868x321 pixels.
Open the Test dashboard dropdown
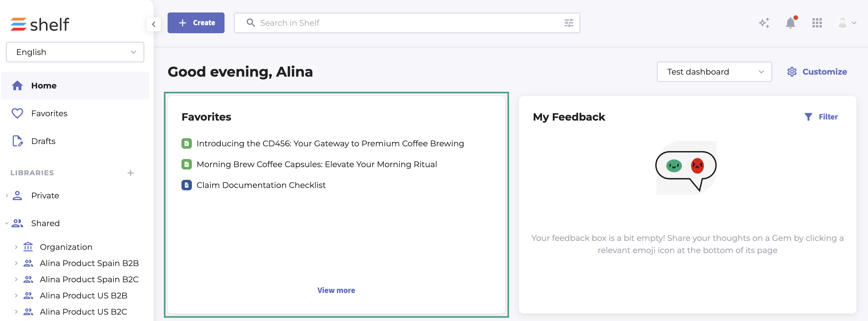[714, 72]
